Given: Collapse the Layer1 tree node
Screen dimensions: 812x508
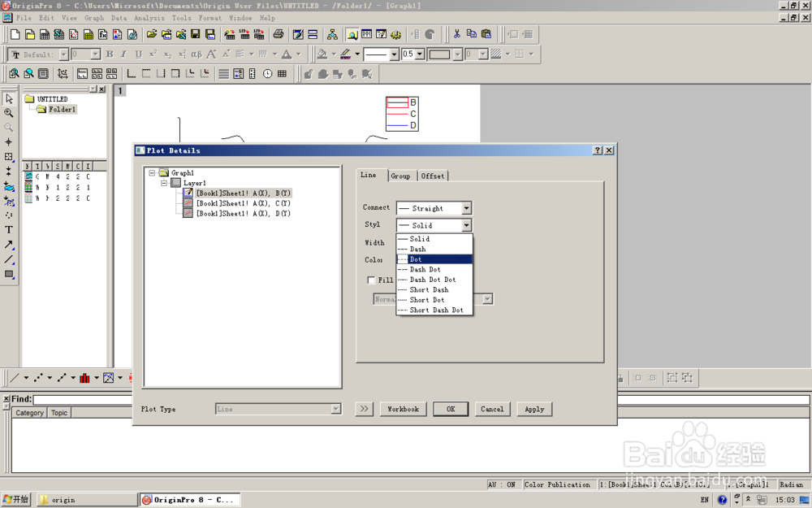Looking at the screenshot, I should pos(164,183).
